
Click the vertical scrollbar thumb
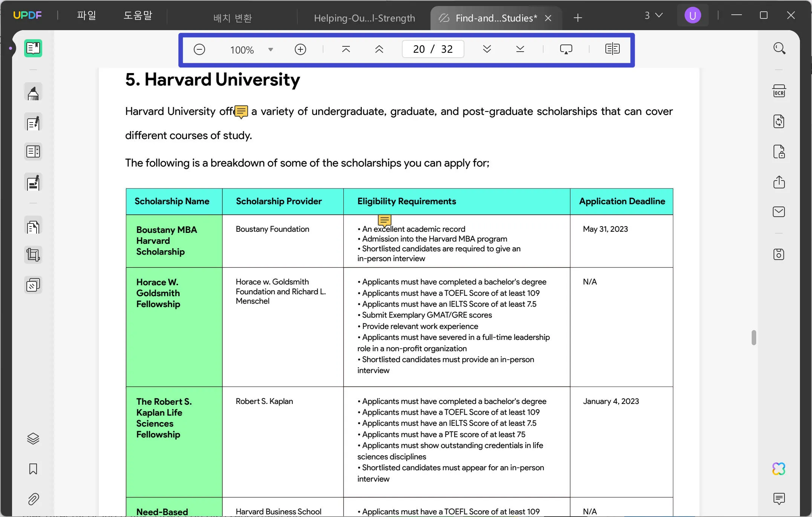point(754,338)
